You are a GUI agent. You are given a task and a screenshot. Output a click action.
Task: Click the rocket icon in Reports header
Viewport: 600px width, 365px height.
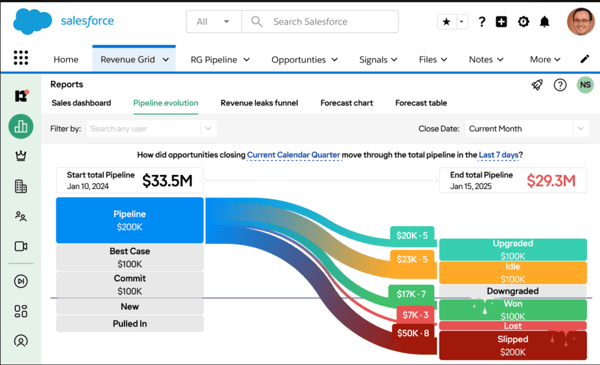[x=537, y=85]
